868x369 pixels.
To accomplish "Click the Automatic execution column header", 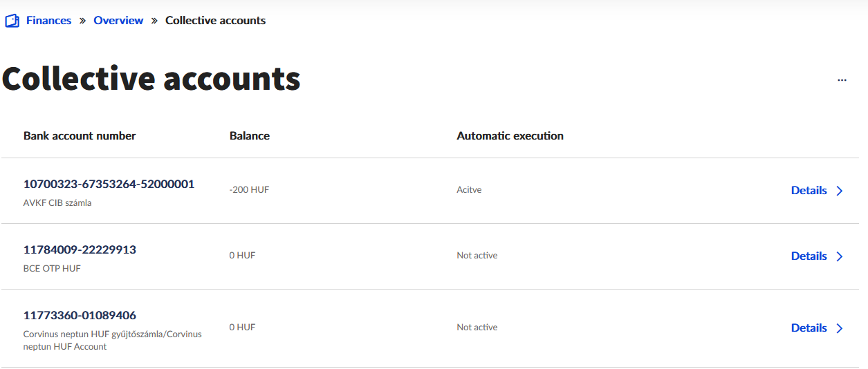I will (510, 136).
